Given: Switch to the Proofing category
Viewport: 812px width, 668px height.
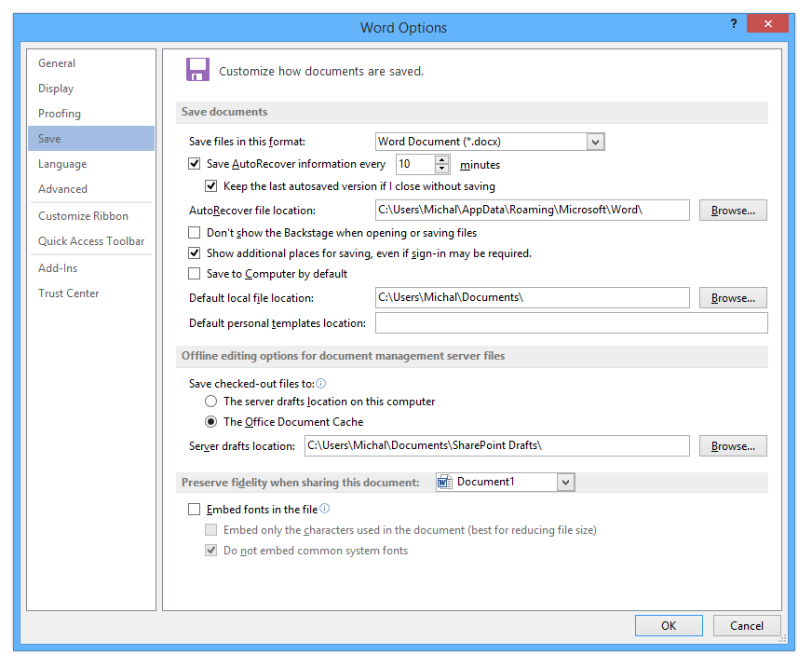Looking at the screenshot, I should pyautogui.click(x=59, y=113).
